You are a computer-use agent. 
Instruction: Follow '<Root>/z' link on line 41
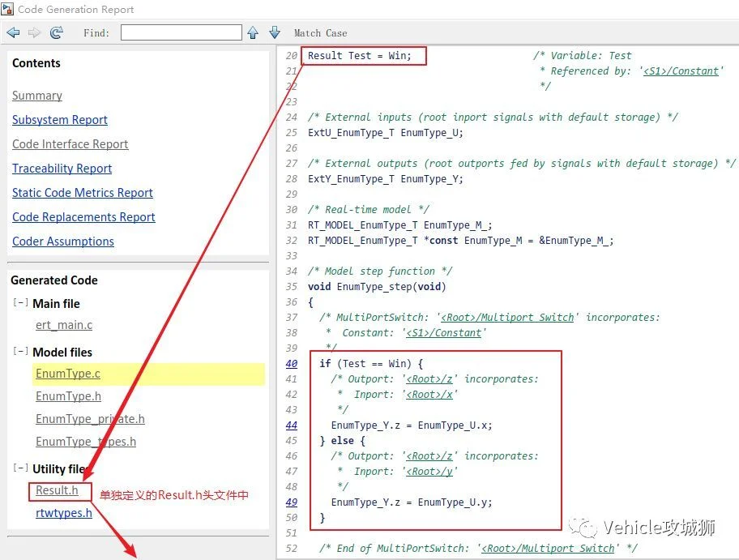tap(429, 379)
